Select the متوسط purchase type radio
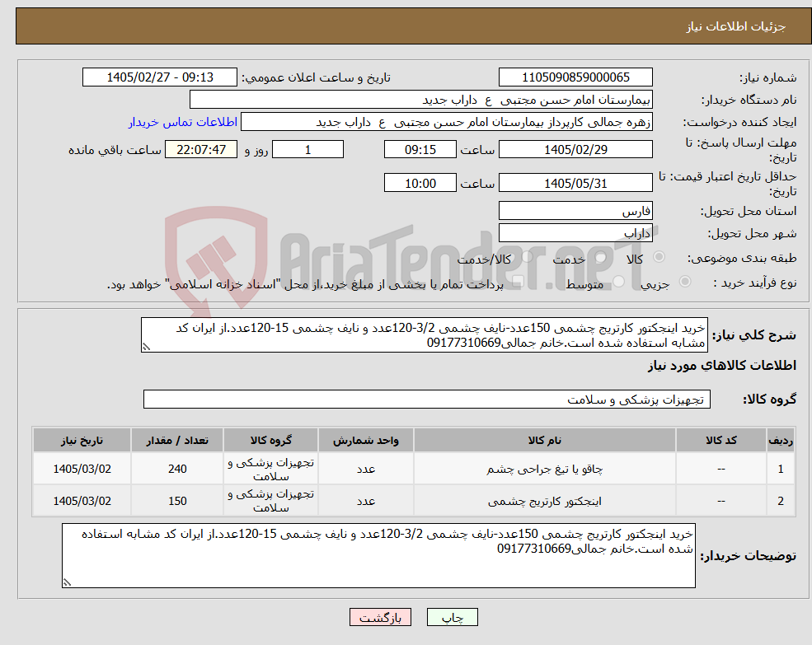Screen dimensions: 812x645 [x=618, y=282]
